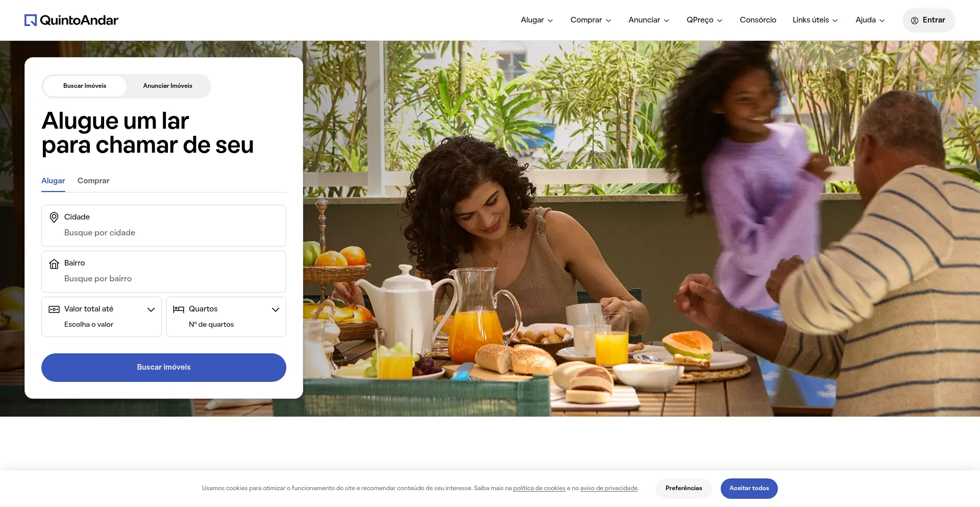This screenshot has width=980, height=507.
Task: Expand the Valor total até dropdown
Action: pos(101,317)
